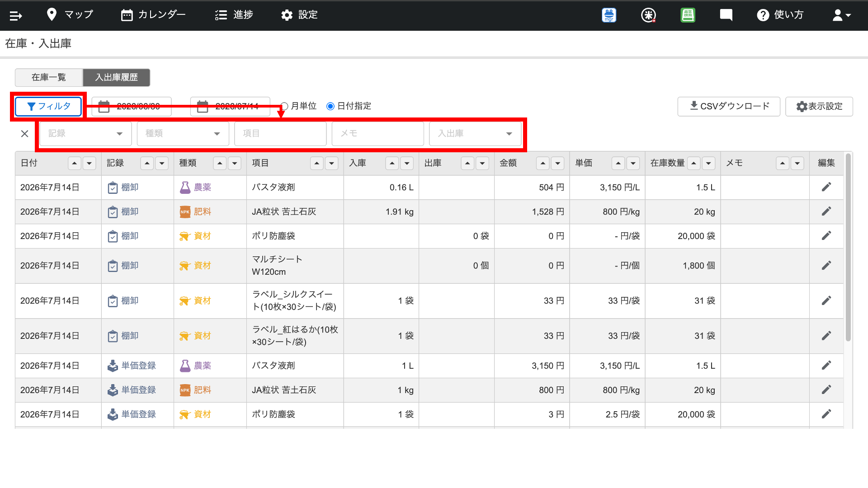The height and width of the screenshot is (488, 868).
Task: Sort 出庫 column ascending
Action: 467,163
